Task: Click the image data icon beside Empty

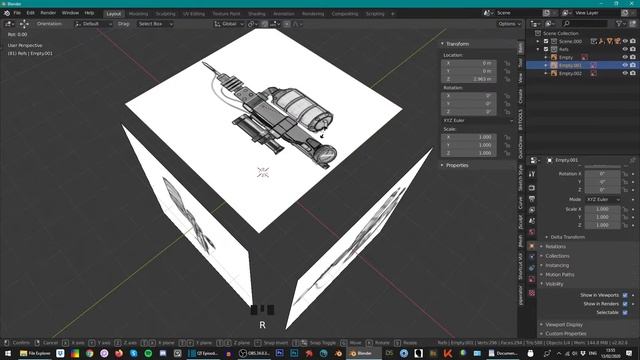Action: click(x=584, y=57)
